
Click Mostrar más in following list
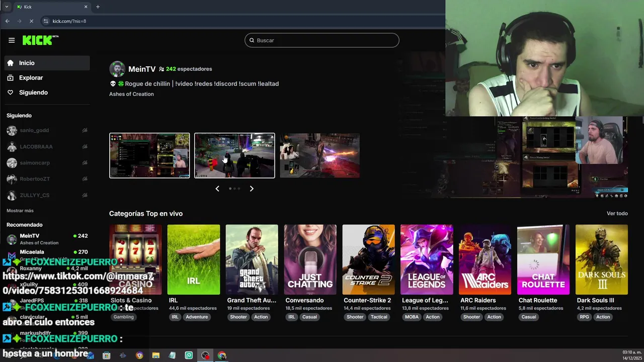coord(20,211)
